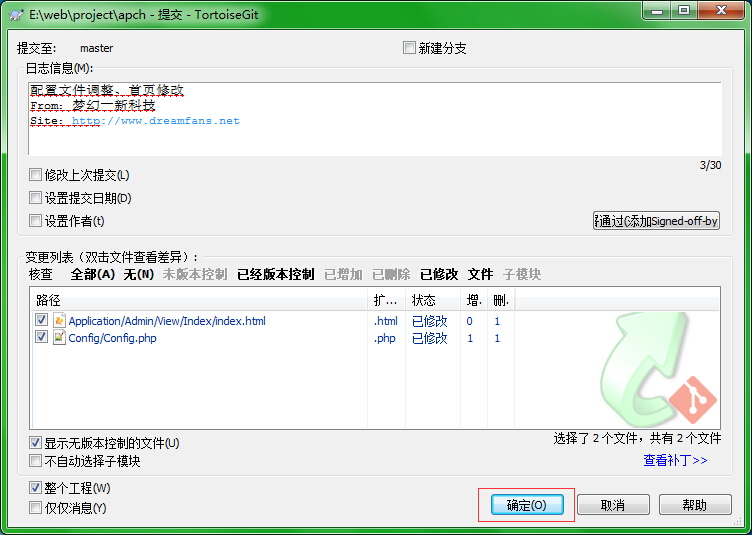Open the 查看补丁>> link
Screen dimensions: 752x535
click(x=675, y=460)
